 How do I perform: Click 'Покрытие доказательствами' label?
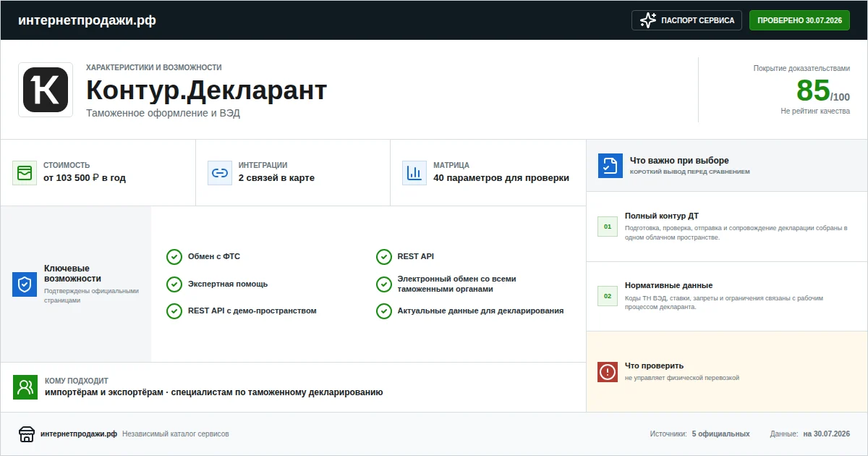(x=802, y=68)
